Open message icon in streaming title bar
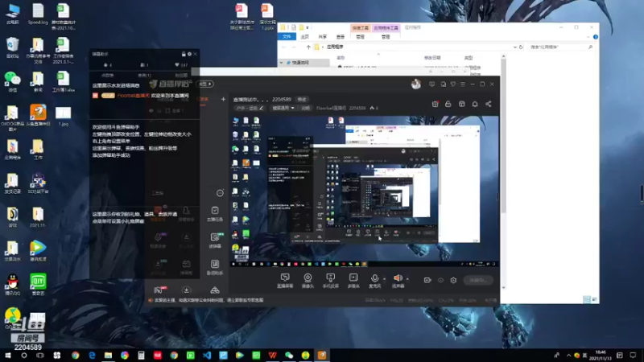644x362 pixels. coord(431,84)
